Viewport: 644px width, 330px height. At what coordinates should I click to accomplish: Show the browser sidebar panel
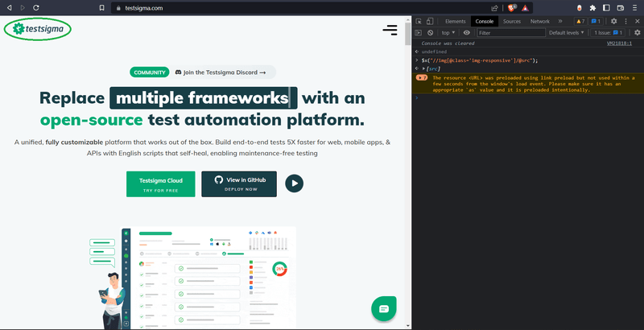click(606, 8)
